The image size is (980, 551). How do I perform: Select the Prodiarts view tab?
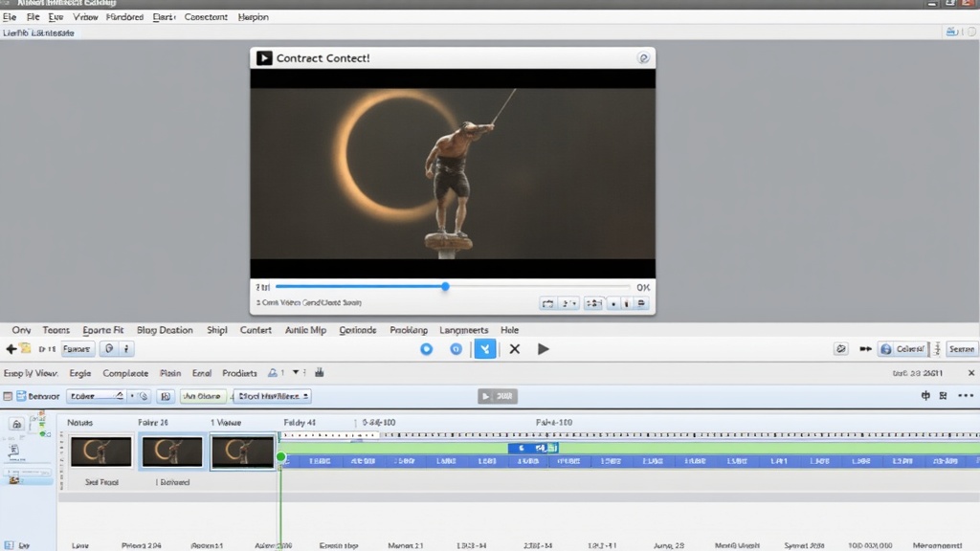click(239, 373)
